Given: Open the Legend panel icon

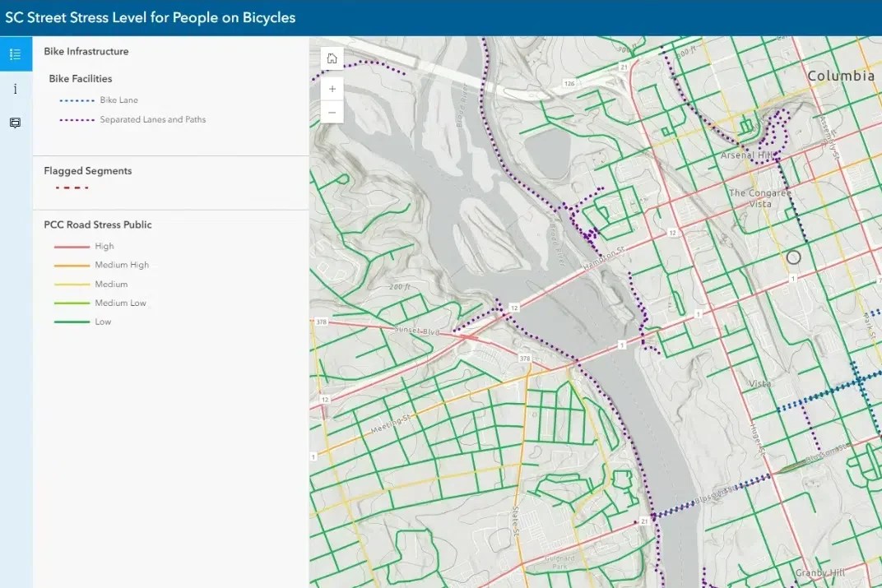Looking at the screenshot, I should (15, 54).
